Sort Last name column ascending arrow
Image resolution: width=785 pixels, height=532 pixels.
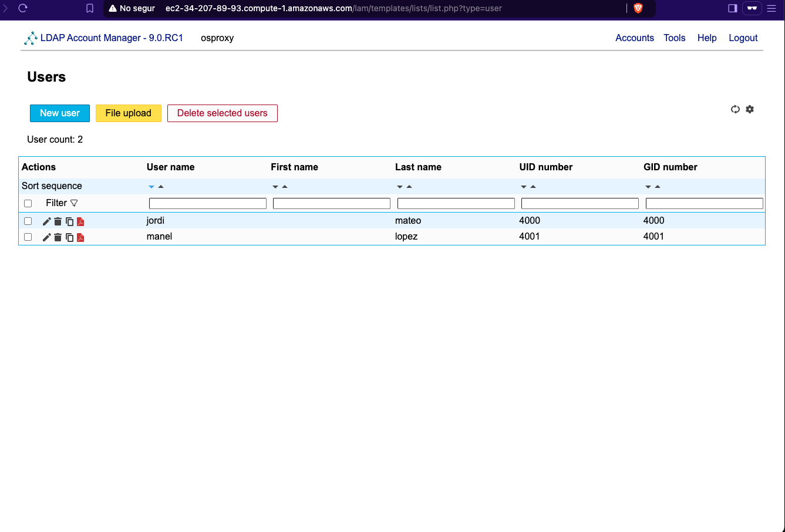409,187
